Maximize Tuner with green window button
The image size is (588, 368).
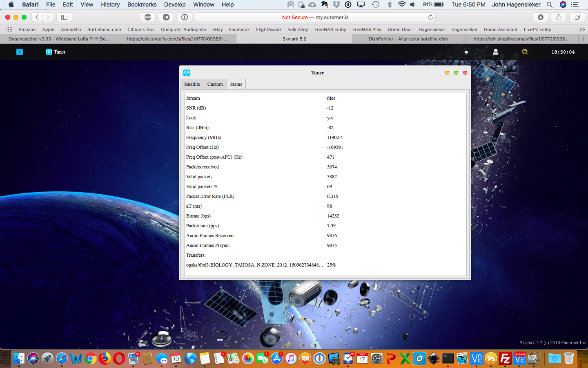coord(456,73)
